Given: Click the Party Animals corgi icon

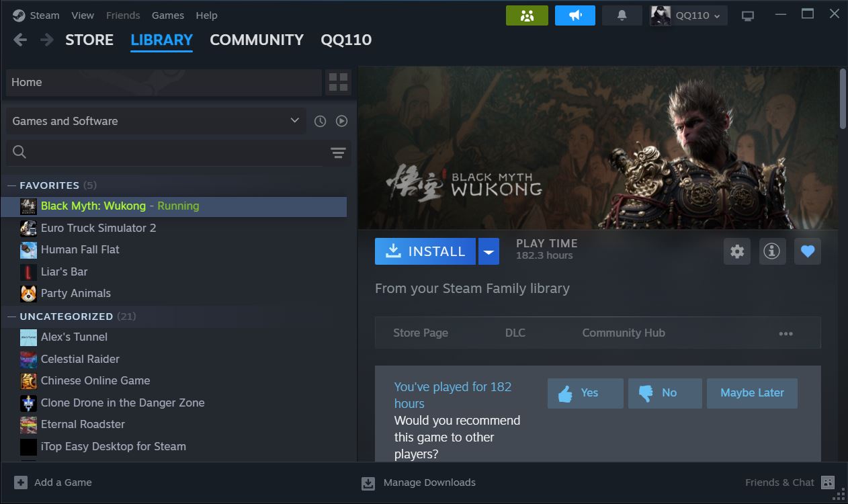Looking at the screenshot, I should click(28, 294).
